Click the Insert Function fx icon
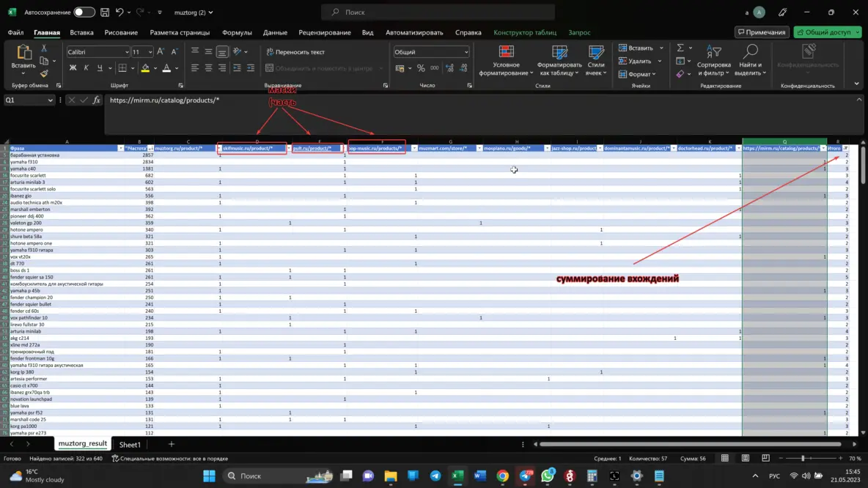This screenshot has height=488, width=868. point(96,100)
